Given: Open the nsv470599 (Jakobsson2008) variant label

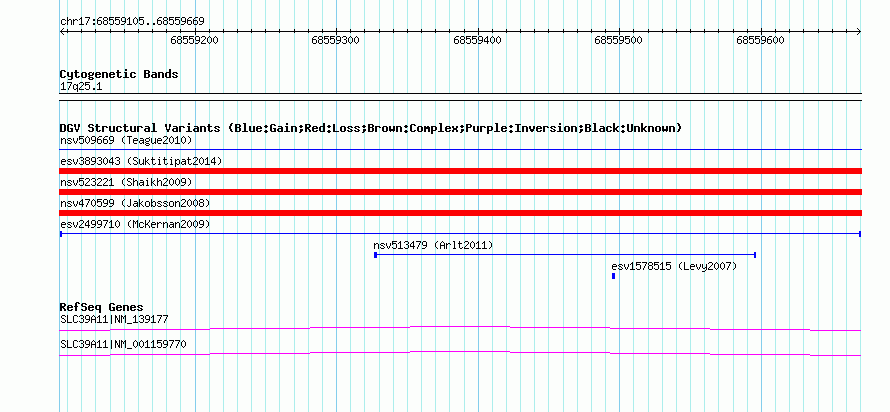Looking at the screenshot, I should pos(135,203).
